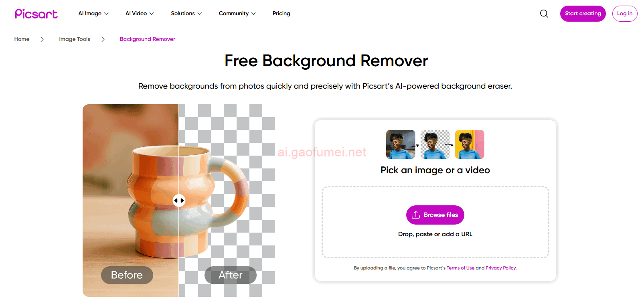Click breadcrumb chevron after Image Tools
This screenshot has width=644, height=306.
point(103,39)
